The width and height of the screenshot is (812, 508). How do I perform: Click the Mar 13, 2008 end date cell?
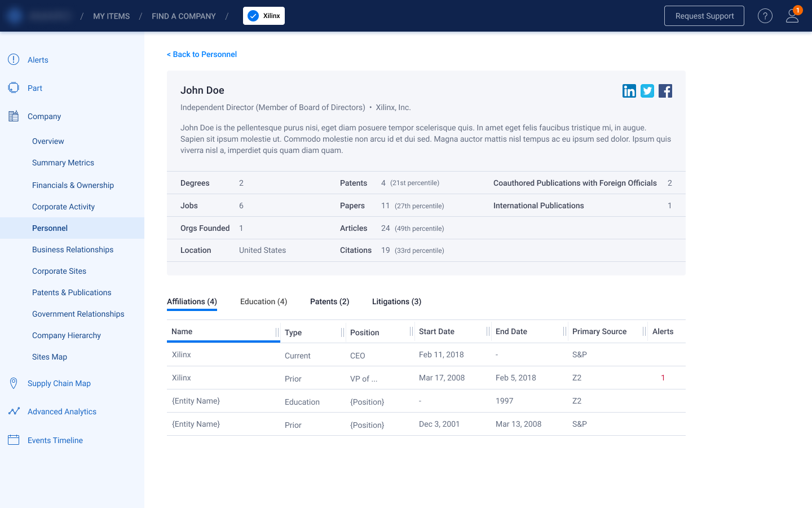click(518, 424)
